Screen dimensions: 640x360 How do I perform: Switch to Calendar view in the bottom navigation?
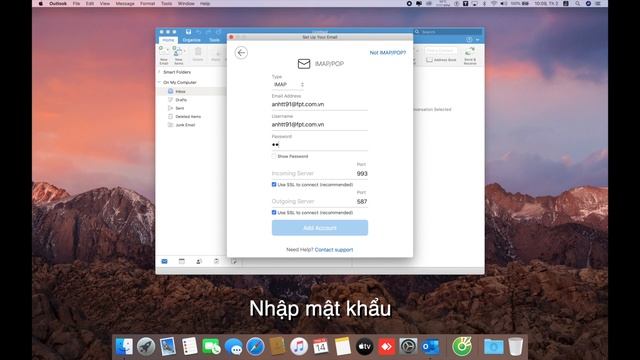point(182,261)
